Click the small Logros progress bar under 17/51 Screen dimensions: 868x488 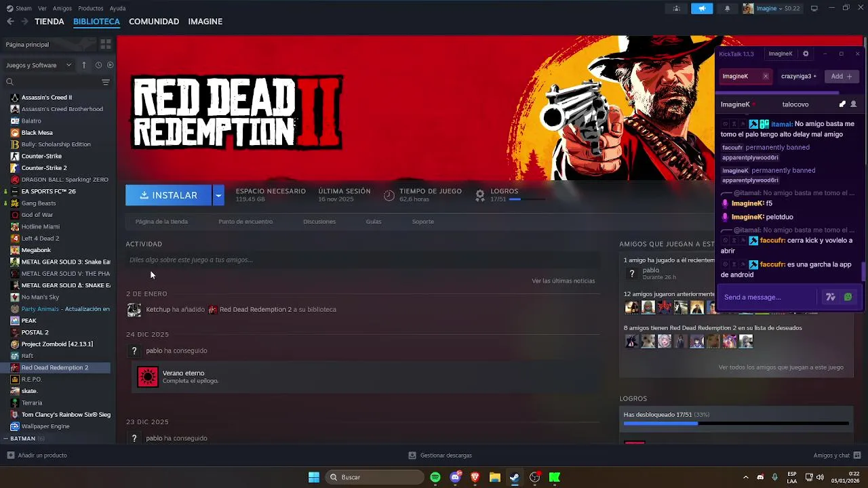(527, 199)
